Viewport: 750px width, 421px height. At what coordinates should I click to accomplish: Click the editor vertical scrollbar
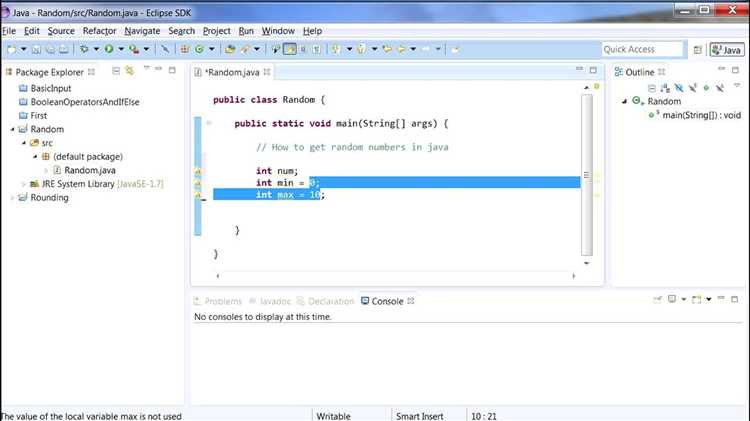coord(587,175)
